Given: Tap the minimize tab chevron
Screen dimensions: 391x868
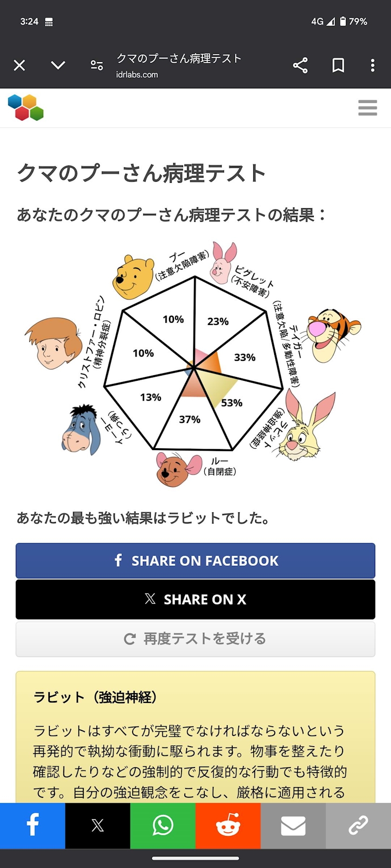Looking at the screenshot, I should click(x=58, y=66).
